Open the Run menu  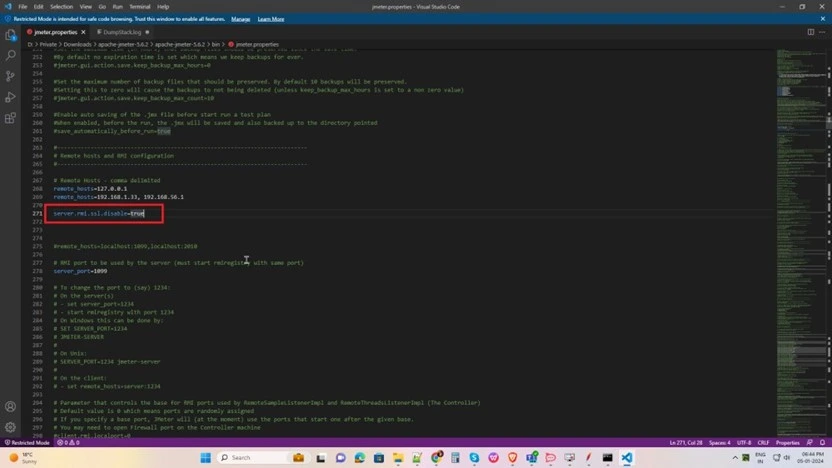(x=117, y=7)
